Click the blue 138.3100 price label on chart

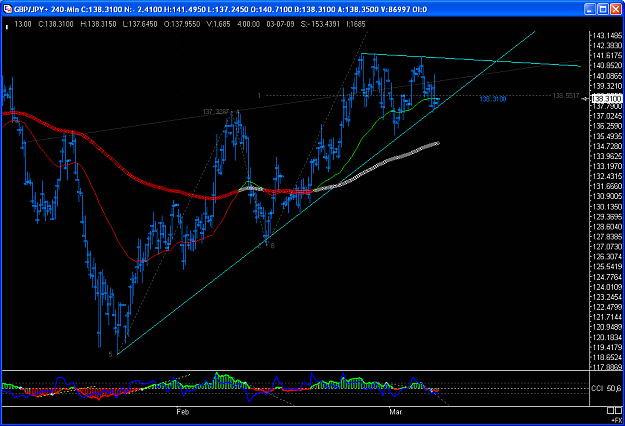(493, 99)
